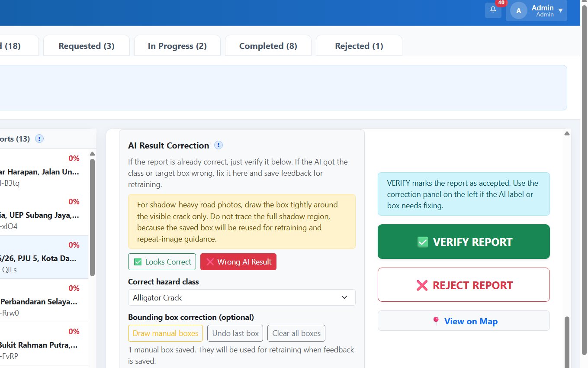588x368 pixels.
Task: Click Draw manual boxes
Action: pos(165,333)
